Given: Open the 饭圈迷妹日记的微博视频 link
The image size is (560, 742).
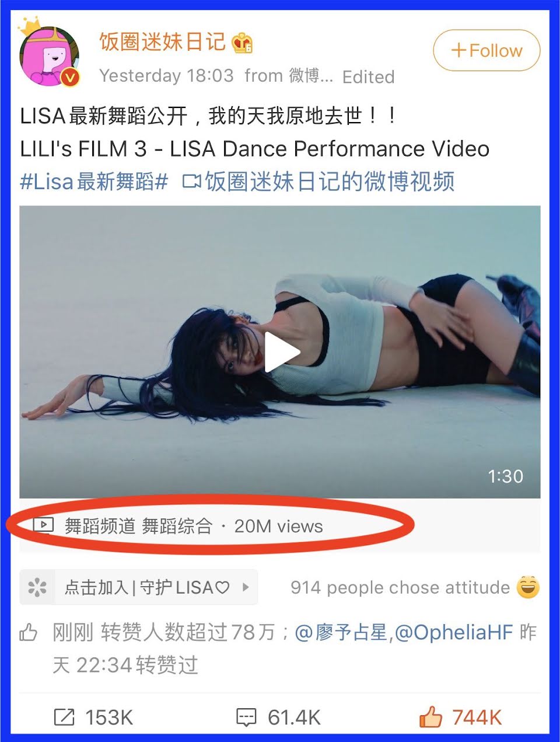Looking at the screenshot, I should point(318,182).
